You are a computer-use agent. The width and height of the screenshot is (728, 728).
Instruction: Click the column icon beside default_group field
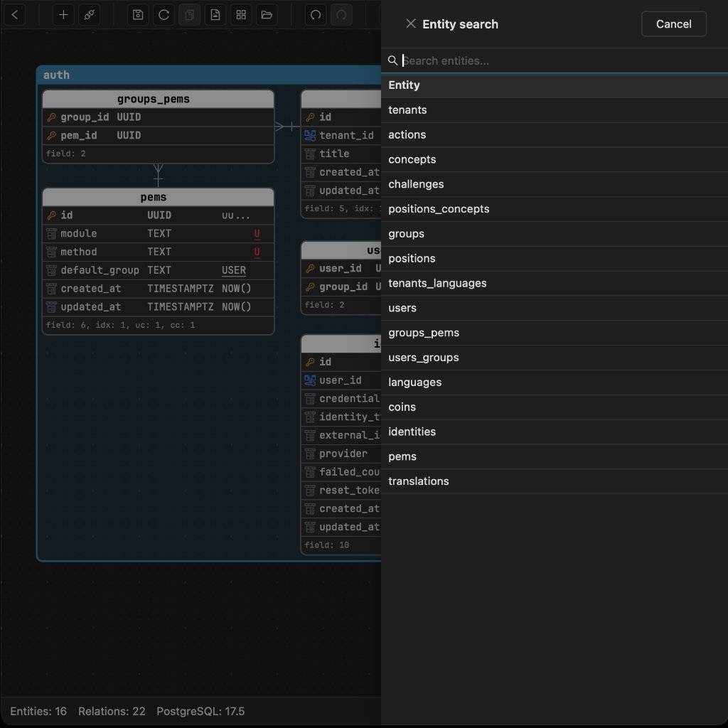[x=51, y=270]
